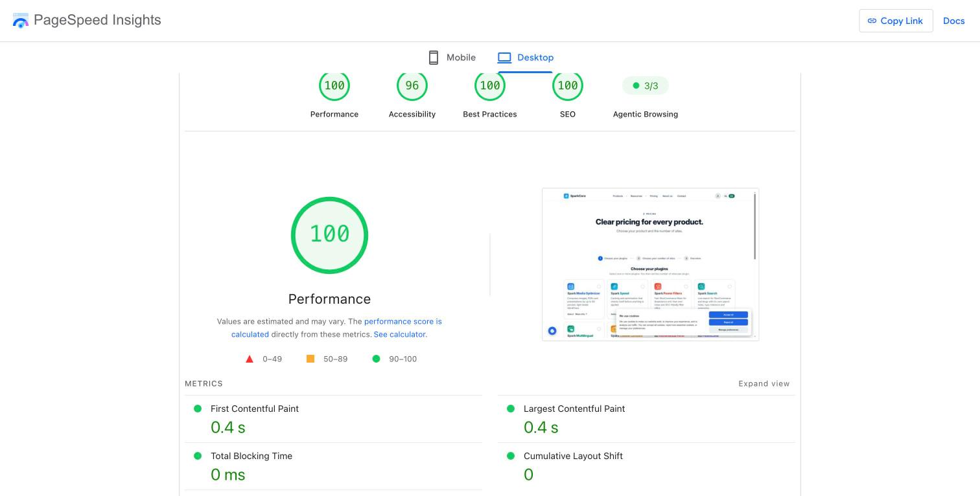
Task: Click the "0–49" legend range text
Action: tap(272, 359)
